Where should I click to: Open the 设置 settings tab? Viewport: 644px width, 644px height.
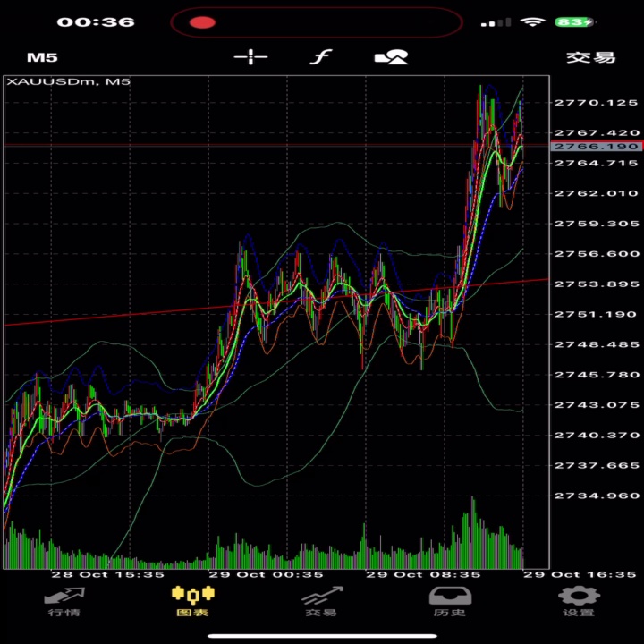coord(579,602)
